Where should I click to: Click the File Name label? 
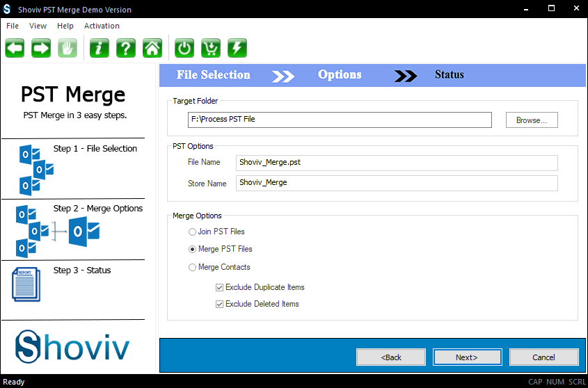tap(204, 162)
